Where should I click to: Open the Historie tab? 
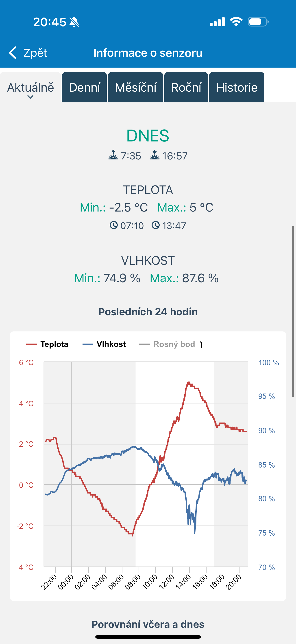(x=237, y=87)
